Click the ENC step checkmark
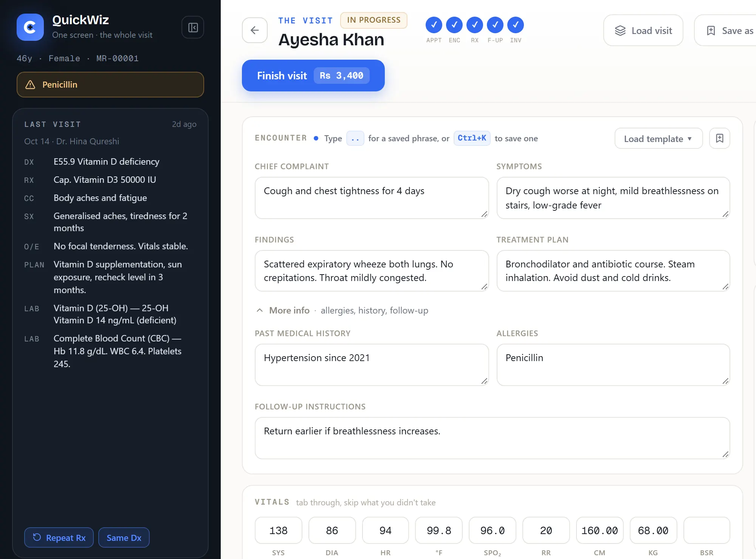 click(454, 25)
